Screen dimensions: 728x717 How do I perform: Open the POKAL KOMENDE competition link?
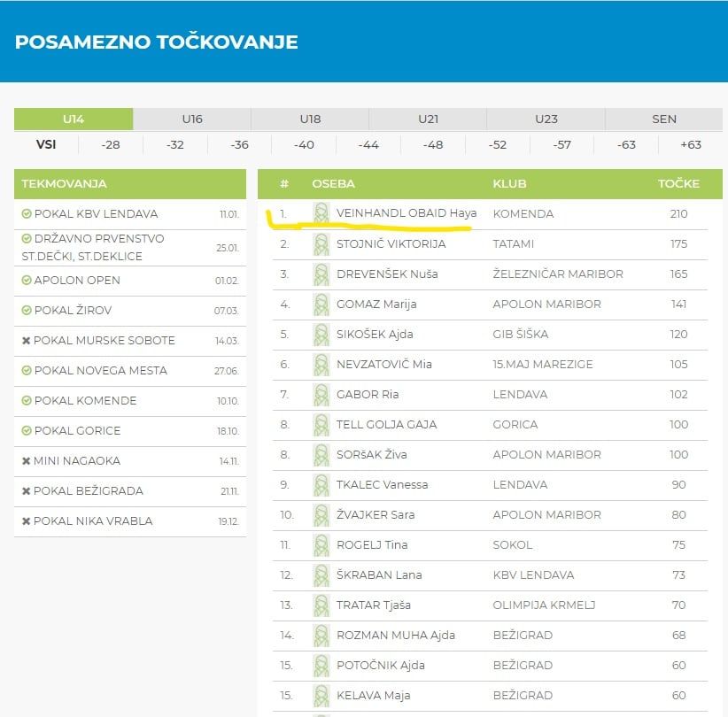pyautogui.click(x=85, y=401)
